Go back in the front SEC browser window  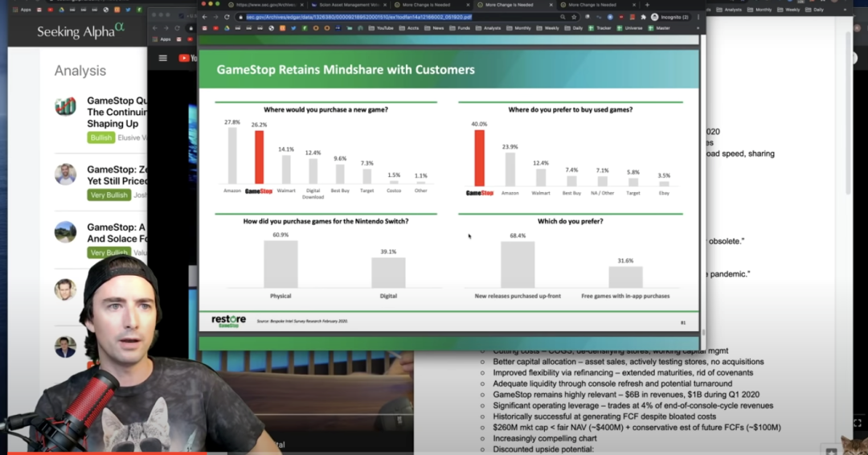click(x=204, y=17)
